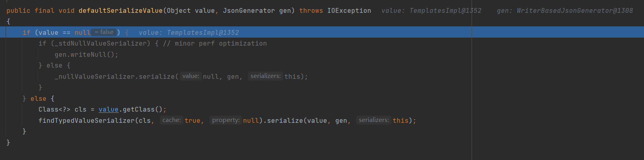Image resolution: width=644 pixels, height=160 pixels.
Task: Click the 'property:' parameter name hint
Action: (225, 120)
